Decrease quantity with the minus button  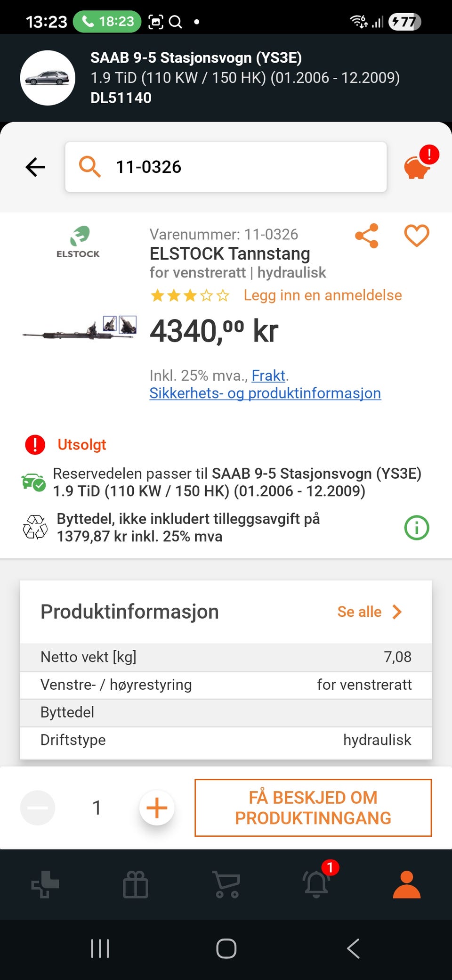38,808
